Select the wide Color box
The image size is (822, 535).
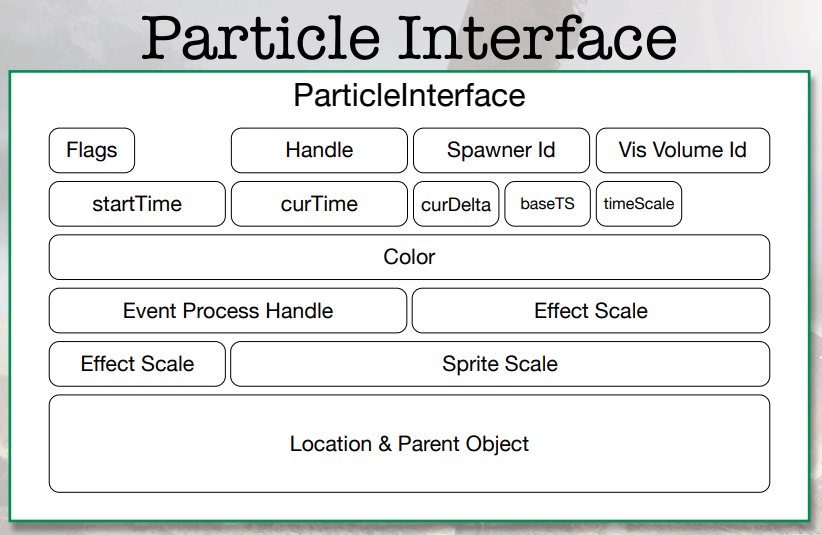point(409,257)
